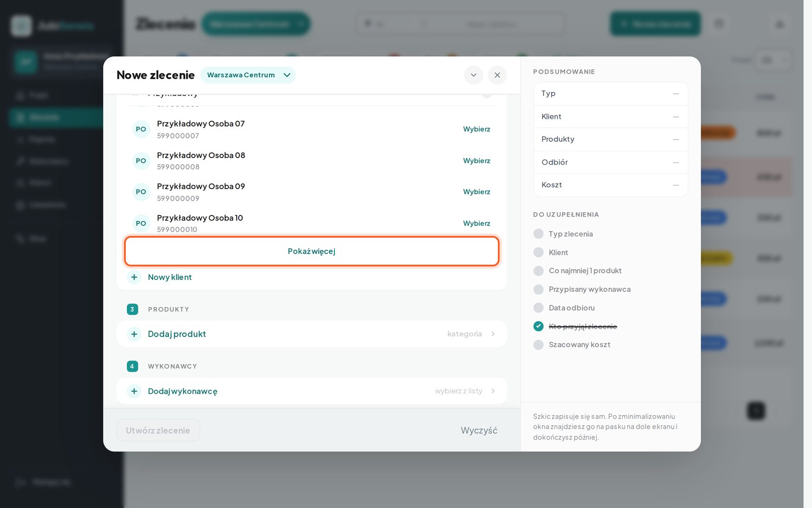Open the Warszawa Centrum location dropdown
This screenshot has height=508, width=812.
click(x=248, y=75)
